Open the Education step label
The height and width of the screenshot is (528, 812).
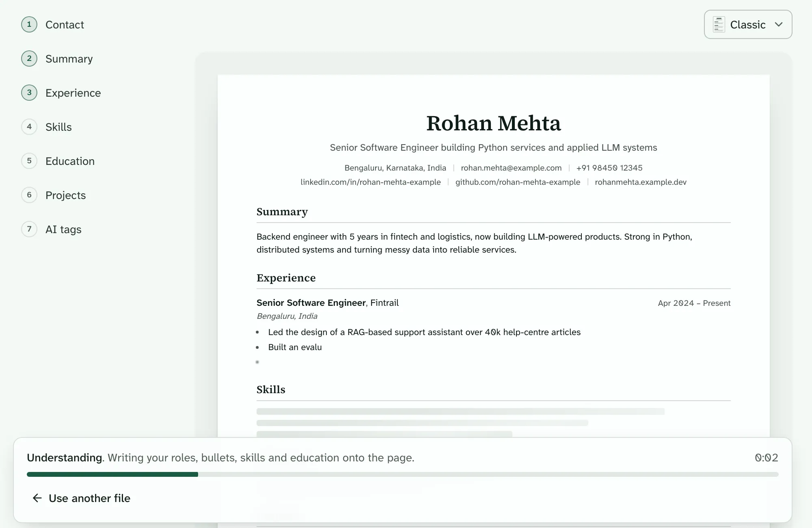coord(70,161)
